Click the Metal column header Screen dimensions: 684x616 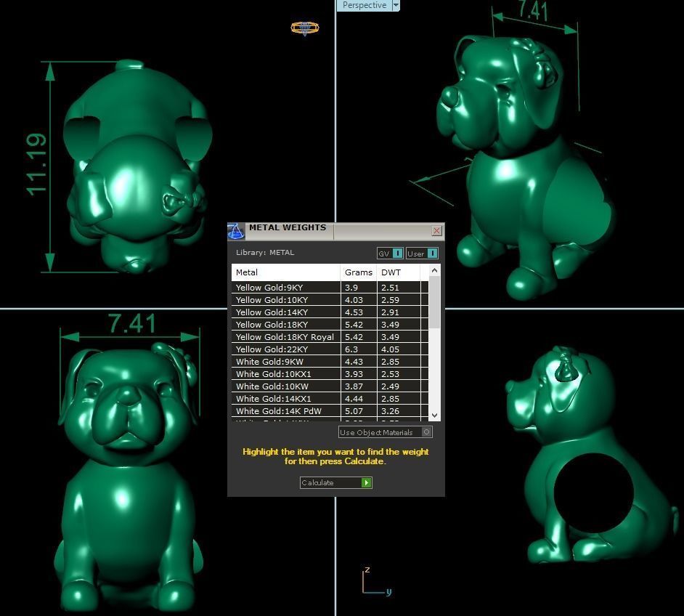tap(286, 272)
